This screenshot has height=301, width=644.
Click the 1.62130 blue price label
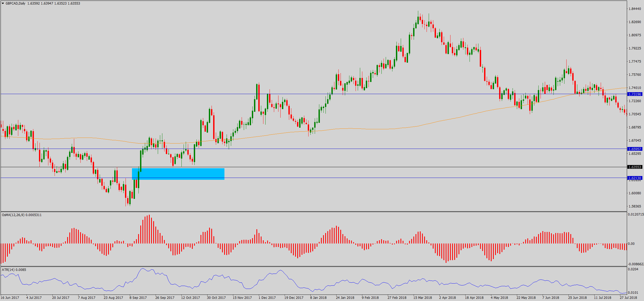click(x=635, y=178)
